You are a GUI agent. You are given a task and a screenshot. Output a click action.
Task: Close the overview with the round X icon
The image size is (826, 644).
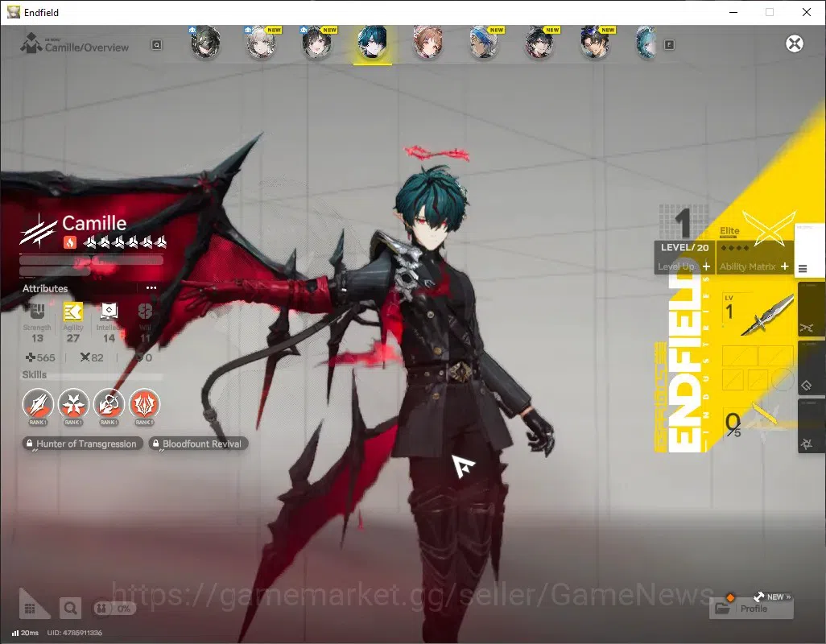(x=795, y=43)
